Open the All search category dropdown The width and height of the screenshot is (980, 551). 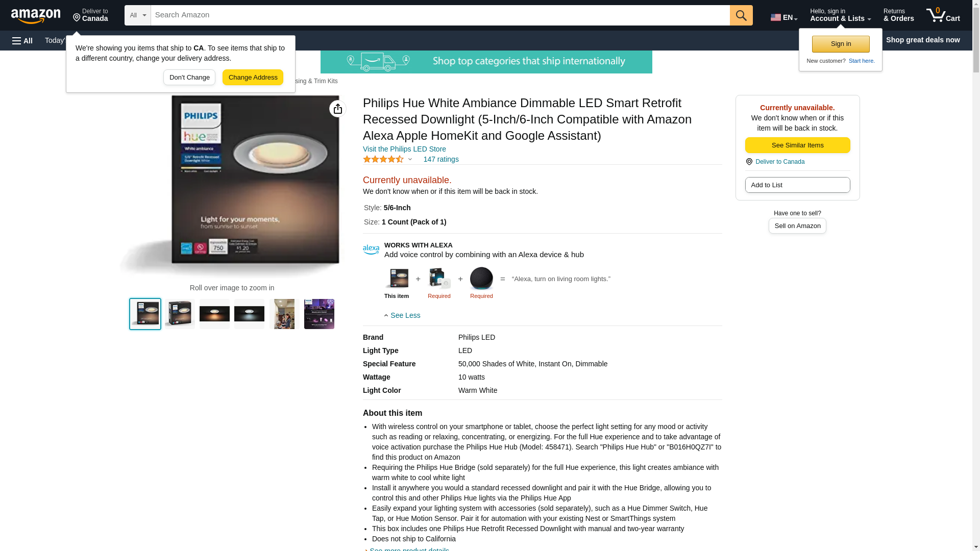(138, 15)
